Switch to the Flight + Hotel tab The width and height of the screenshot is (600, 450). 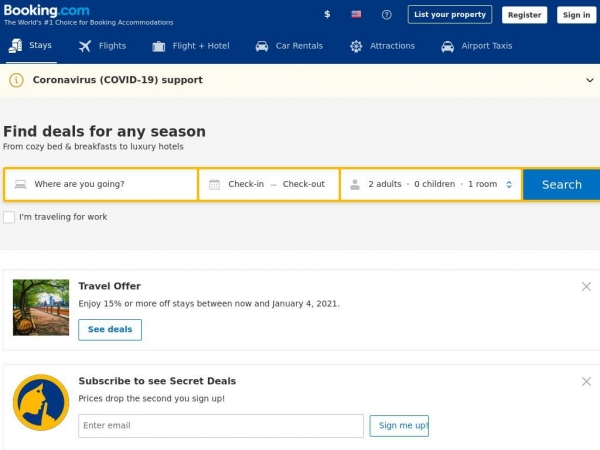(x=191, y=46)
